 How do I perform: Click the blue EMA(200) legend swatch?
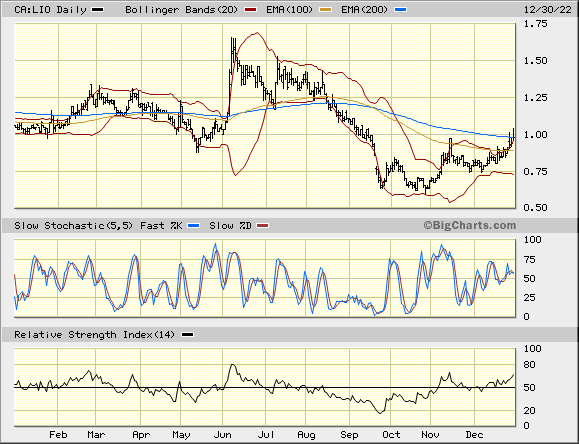tap(401, 10)
